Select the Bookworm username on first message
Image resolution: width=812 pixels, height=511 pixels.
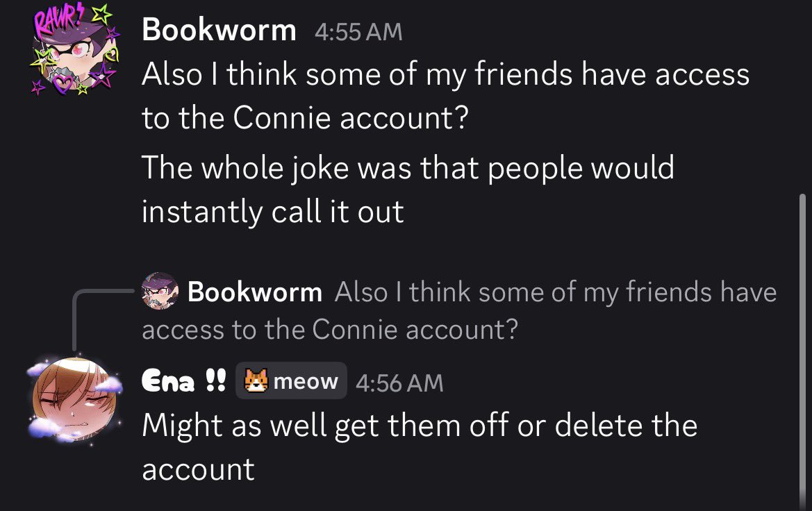(x=219, y=30)
